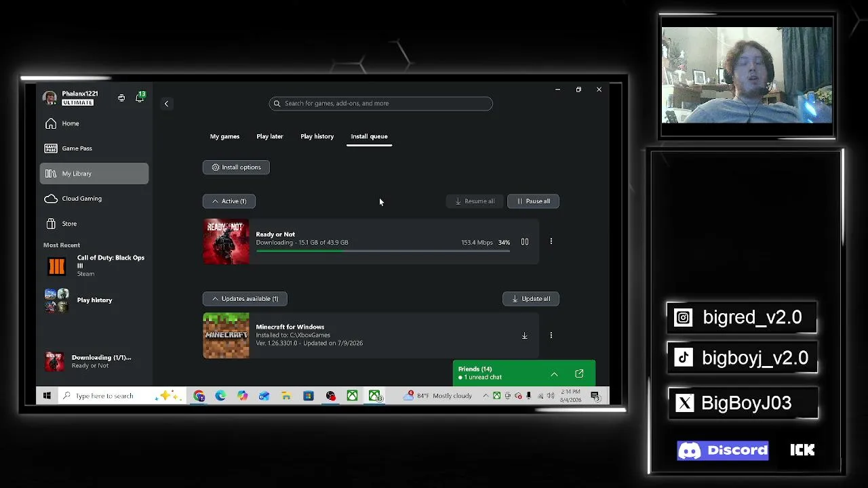Open Install options
The image size is (868, 488).
click(236, 167)
